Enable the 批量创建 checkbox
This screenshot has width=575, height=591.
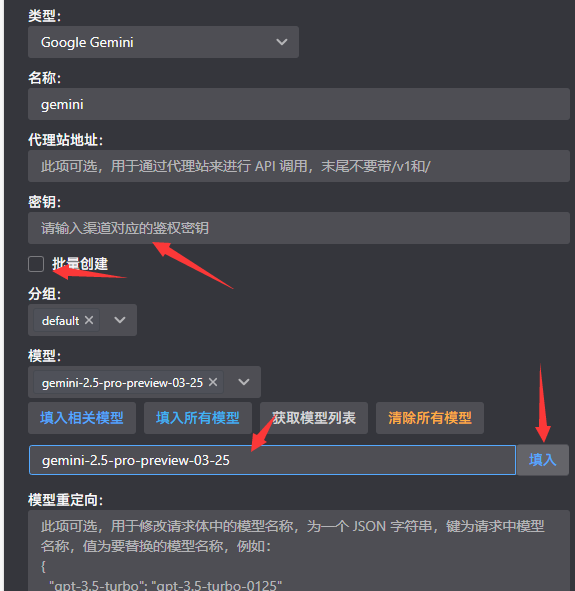(x=36, y=264)
